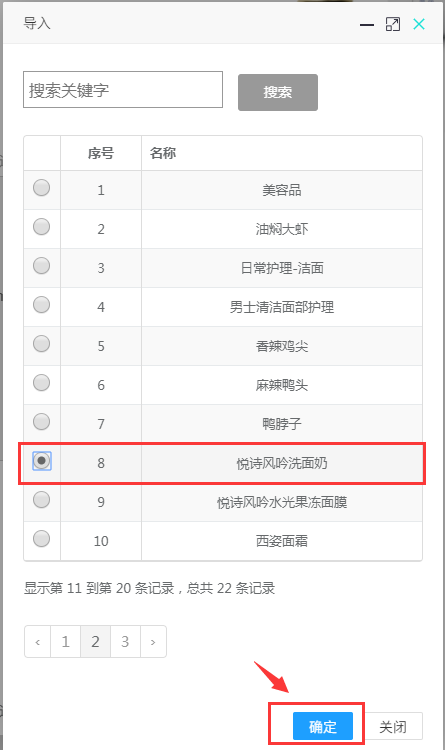Select 西姿面霜 row radio button

coord(42,539)
